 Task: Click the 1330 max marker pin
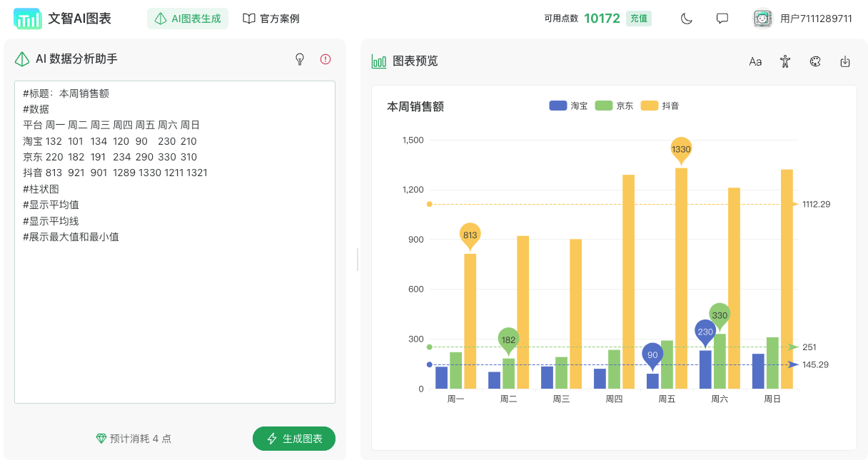point(681,150)
